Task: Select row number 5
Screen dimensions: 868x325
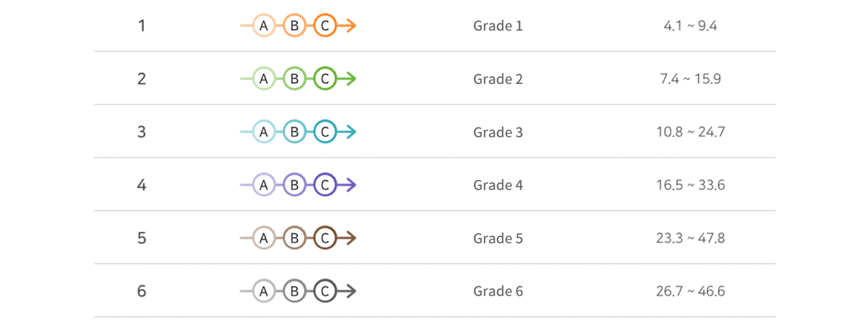Action: (142, 238)
